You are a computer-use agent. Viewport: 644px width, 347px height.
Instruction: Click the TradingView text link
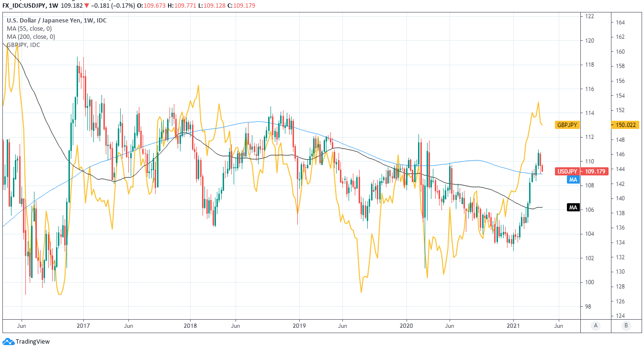33,341
